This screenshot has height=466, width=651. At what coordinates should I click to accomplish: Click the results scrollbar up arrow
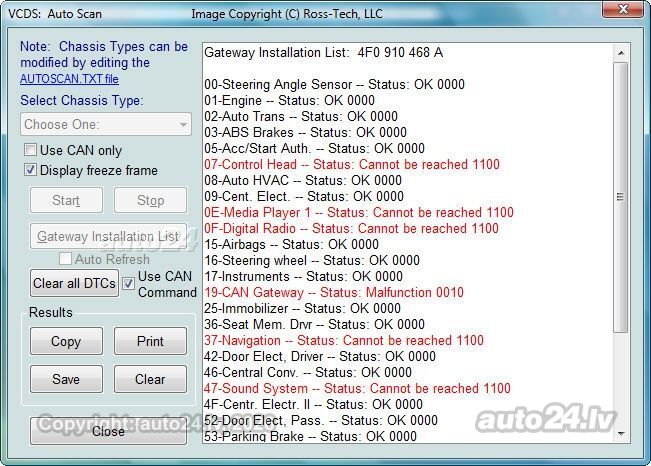(621, 53)
